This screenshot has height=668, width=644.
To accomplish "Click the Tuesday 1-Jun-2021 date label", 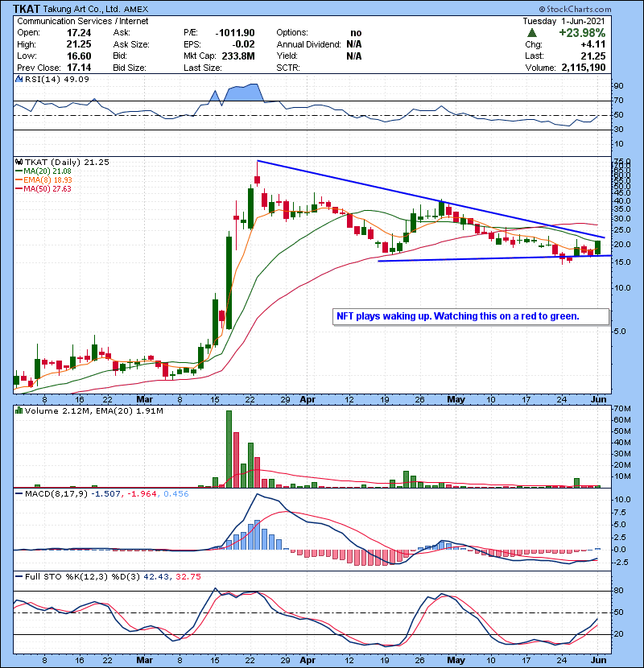I will click(x=563, y=21).
